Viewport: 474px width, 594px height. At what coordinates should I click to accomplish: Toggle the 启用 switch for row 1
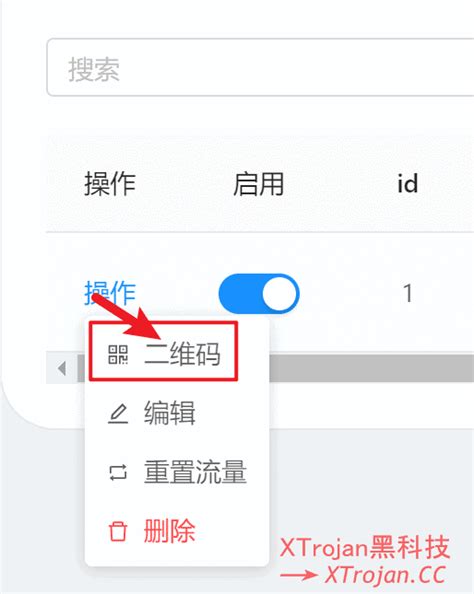coord(259,294)
